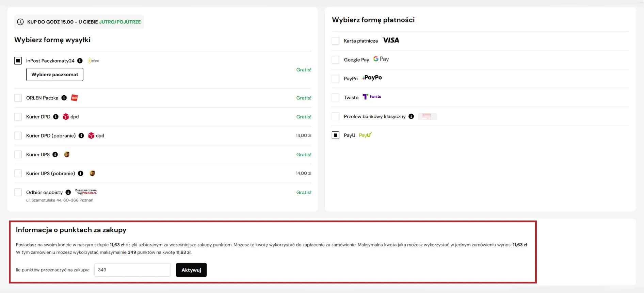This screenshot has height=293, width=644.
Task: Click UPS shield logo in Kurier UPS row
Action: 67,154
